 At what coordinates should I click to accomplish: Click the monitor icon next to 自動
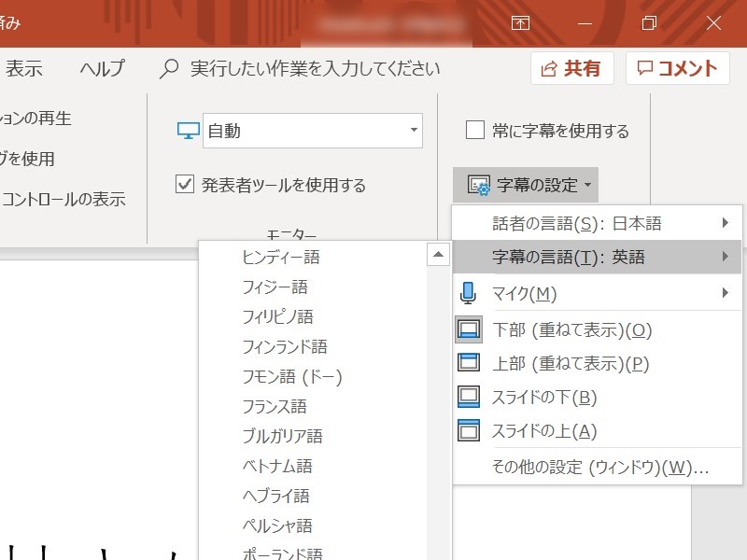(x=187, y=131)
